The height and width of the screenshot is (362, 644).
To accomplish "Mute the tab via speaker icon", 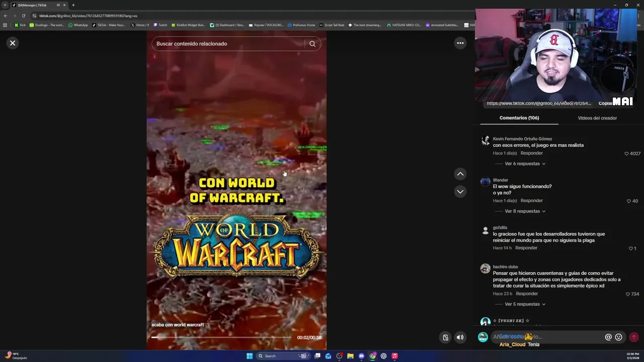I will point(58,5).
